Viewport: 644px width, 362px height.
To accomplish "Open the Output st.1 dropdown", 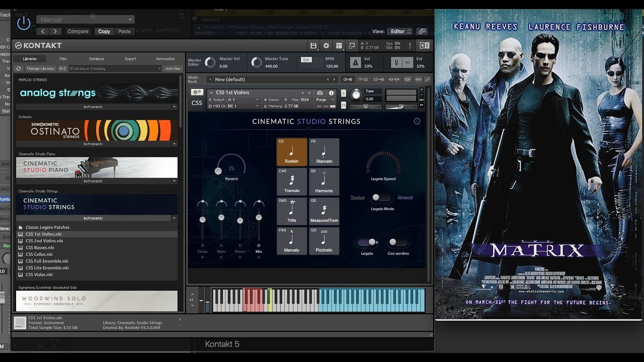I will [233, 100].
